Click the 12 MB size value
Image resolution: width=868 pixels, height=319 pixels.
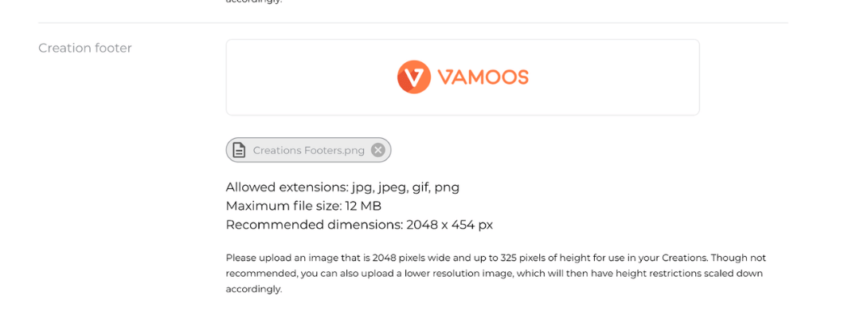[363, 207]
